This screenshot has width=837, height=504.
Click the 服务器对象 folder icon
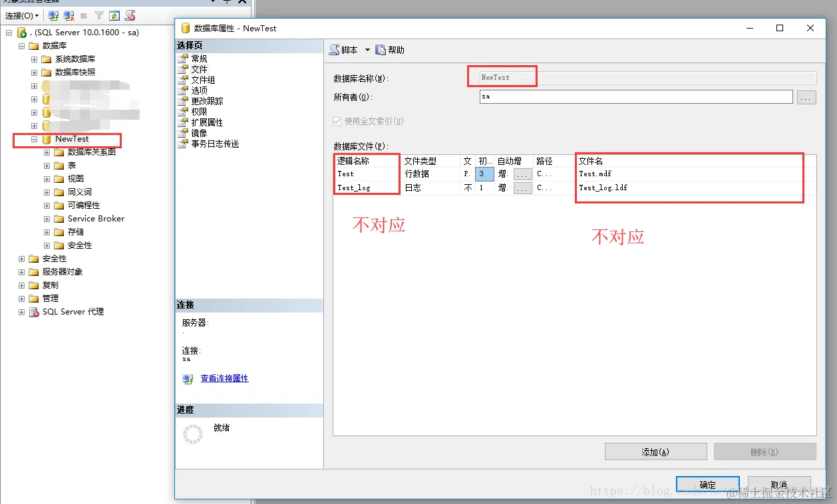point(34,272)
